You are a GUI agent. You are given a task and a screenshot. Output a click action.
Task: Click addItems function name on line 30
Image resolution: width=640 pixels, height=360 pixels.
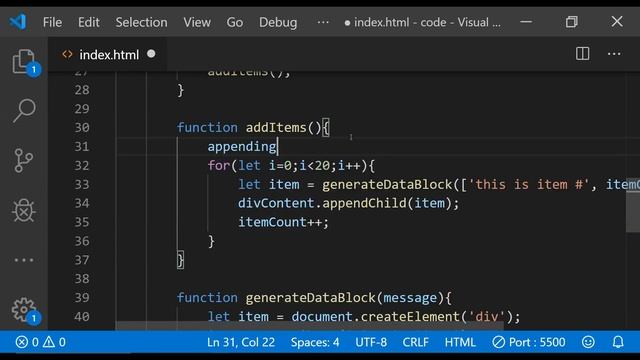[x=276, y=127]
